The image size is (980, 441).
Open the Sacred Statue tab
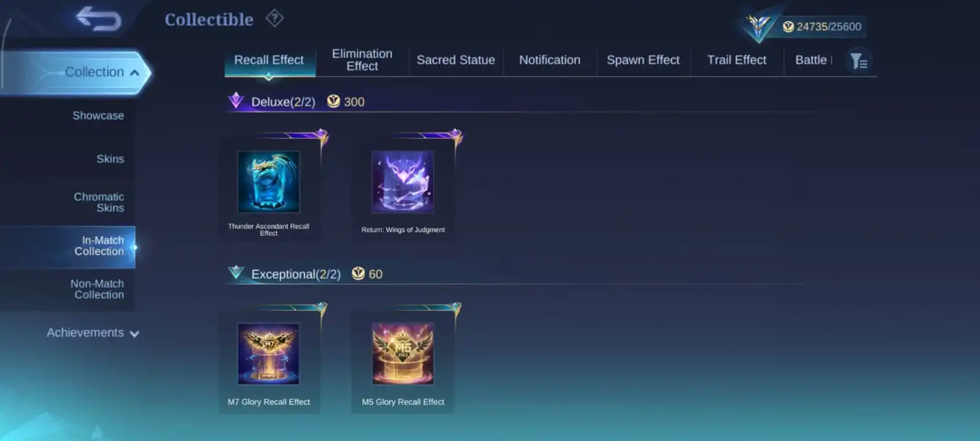point(456,60)
